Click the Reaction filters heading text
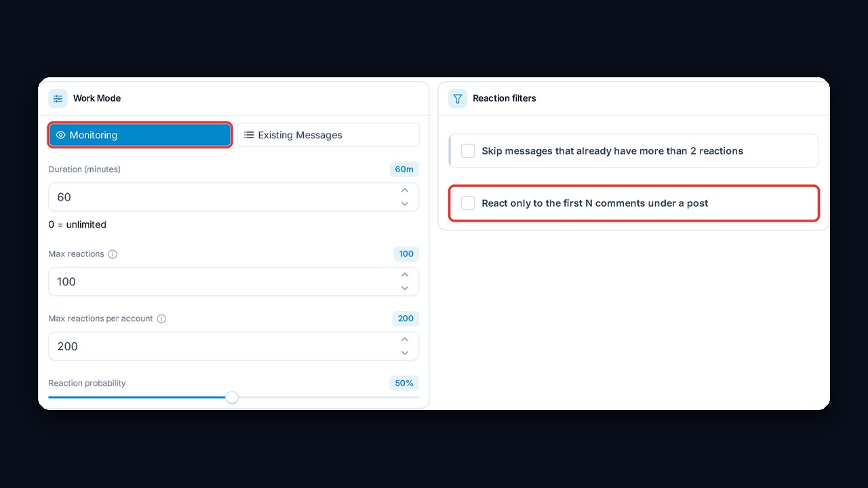Screen dimensions: 868x488 click(x=505, y=98)
